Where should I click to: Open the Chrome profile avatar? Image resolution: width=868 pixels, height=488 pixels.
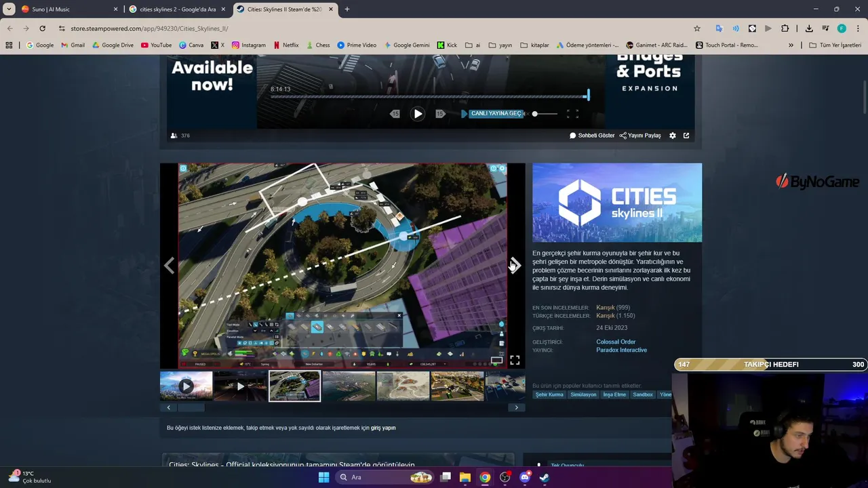point(842,28)
